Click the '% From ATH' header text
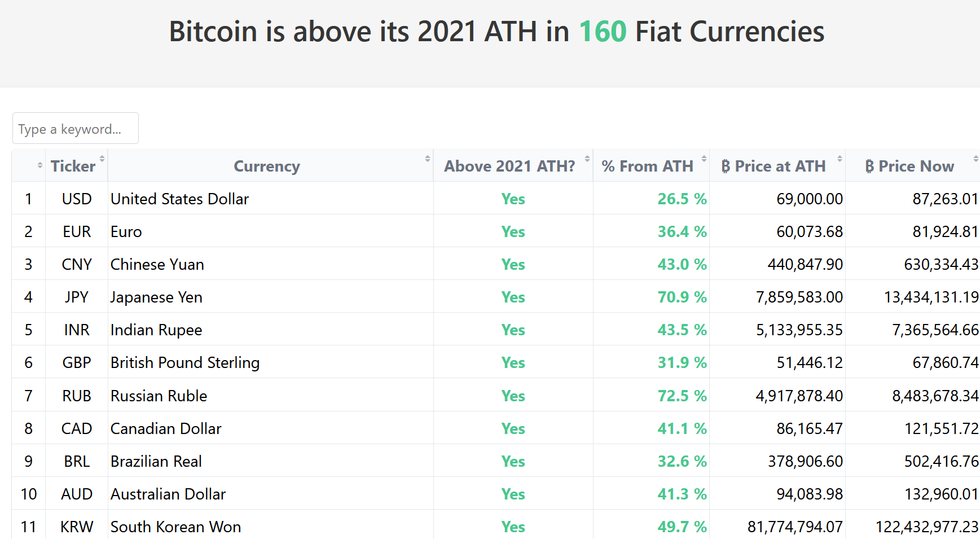The width and height of the screenshot is (980, 539). 647,166
